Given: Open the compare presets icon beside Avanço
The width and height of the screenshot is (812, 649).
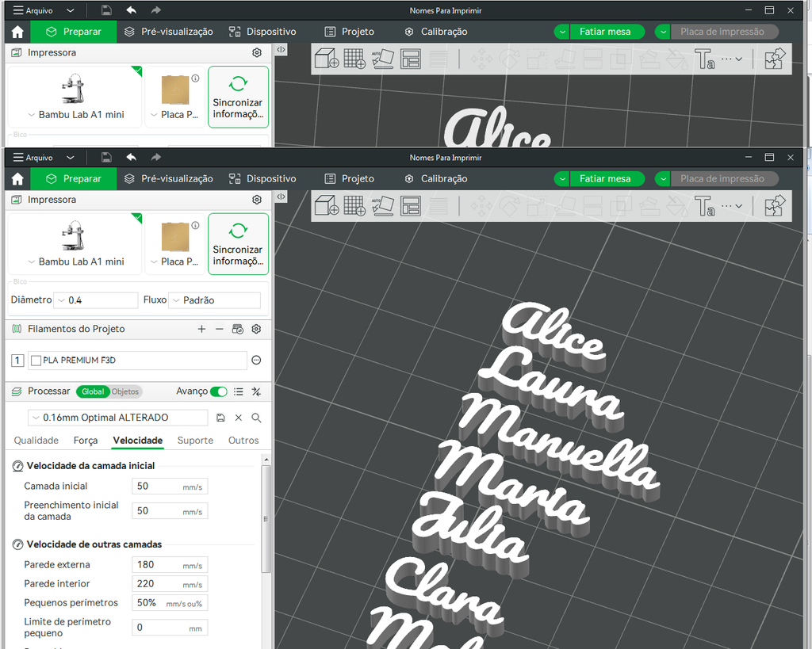Looking at the screenshot, I should coord(256,391).
